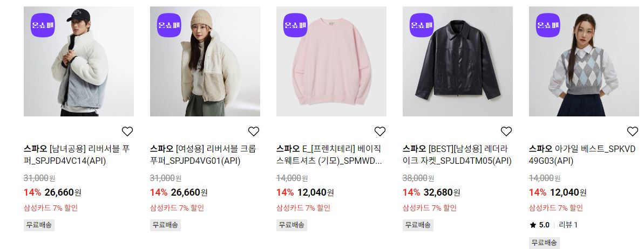644x249 pixels.
Task: Favorite the leather like jacket with heart icon
Action: [x=506, y=132]
